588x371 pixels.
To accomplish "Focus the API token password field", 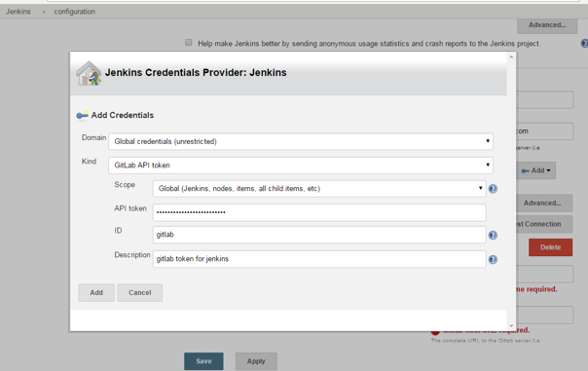I will point(319,212).
